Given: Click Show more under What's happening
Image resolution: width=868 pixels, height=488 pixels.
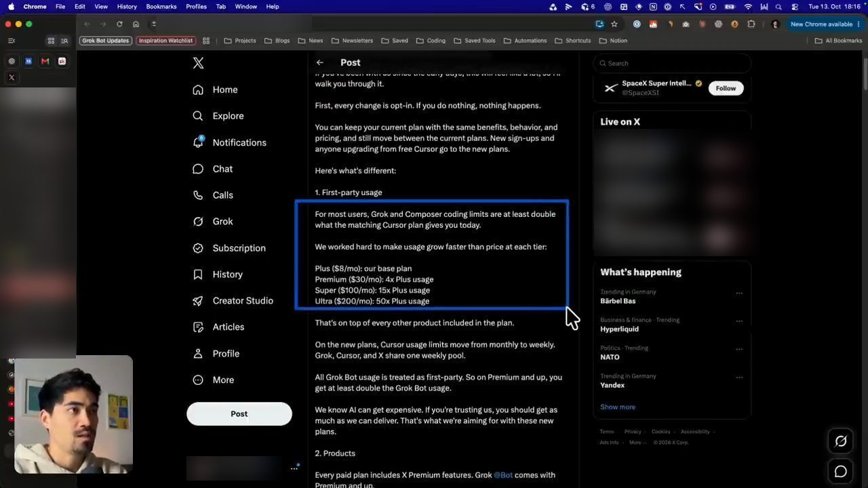Looking at the screenshot, I should pos(618,407).
